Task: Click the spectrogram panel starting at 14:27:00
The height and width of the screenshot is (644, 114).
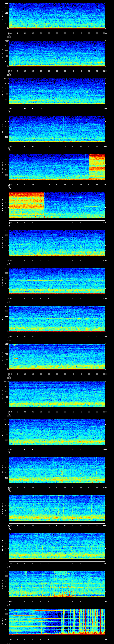Action: 57,318
